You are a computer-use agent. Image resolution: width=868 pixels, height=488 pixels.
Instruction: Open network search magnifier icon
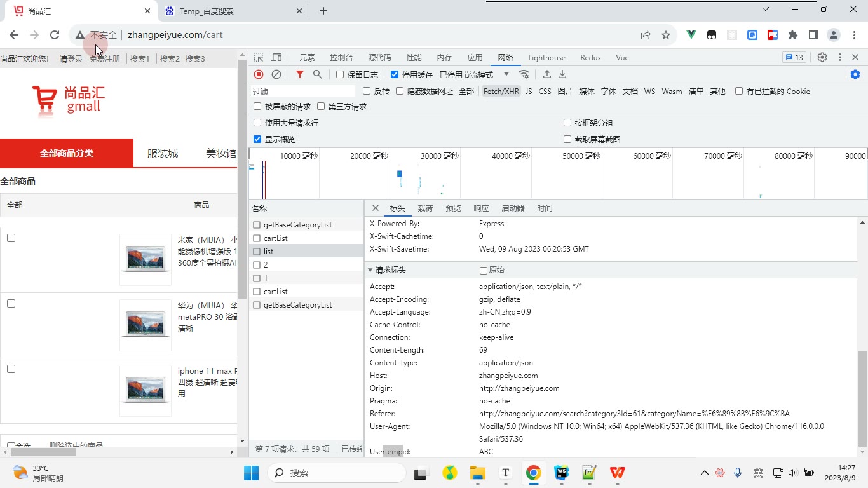318,74
